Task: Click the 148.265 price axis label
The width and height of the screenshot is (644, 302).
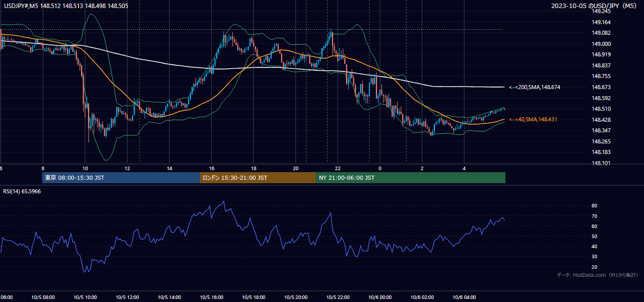Action: tap(601, 141)
